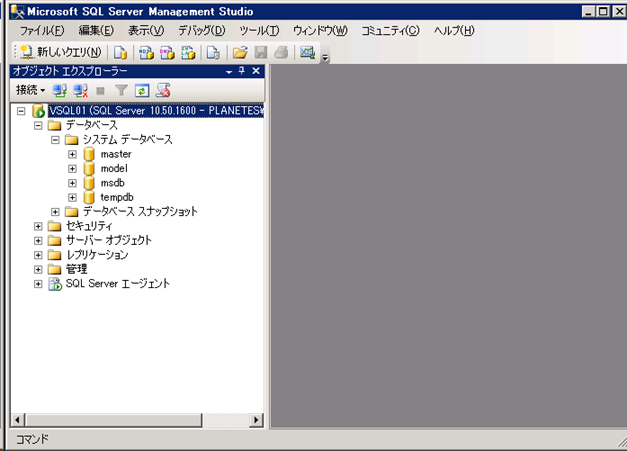Click Object Explorer scroll right arrow
The width and height of the screenshot is (627, 451).
pyautogui.click(x=256, y=420)
